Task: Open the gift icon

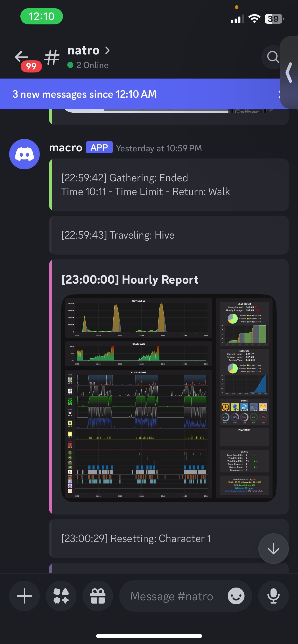Action: click(98, 596)
